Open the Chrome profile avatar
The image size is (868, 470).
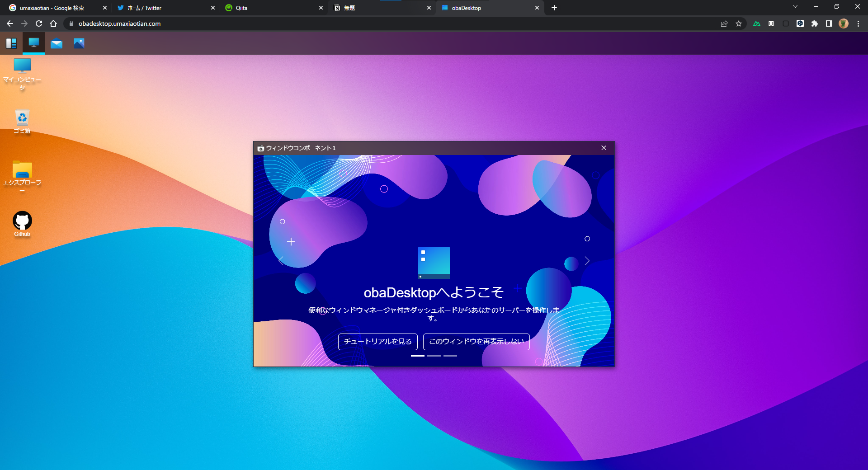point(844,23)
